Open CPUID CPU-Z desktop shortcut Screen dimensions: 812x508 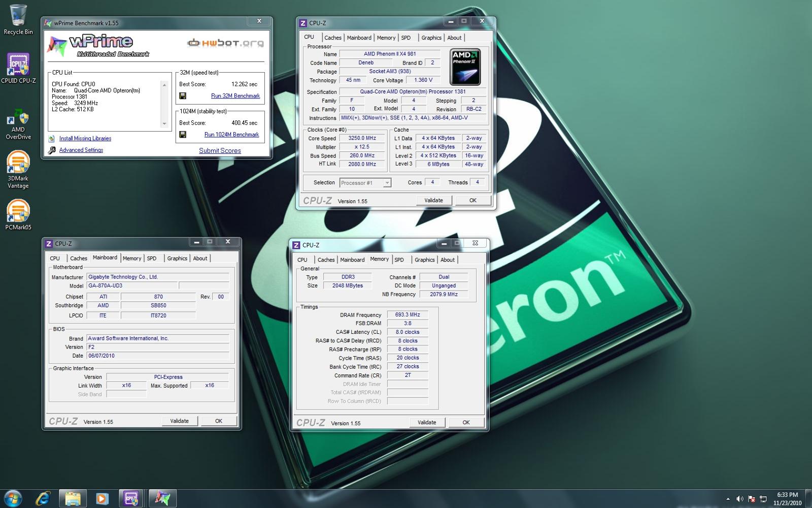click(x=18, y=68)
